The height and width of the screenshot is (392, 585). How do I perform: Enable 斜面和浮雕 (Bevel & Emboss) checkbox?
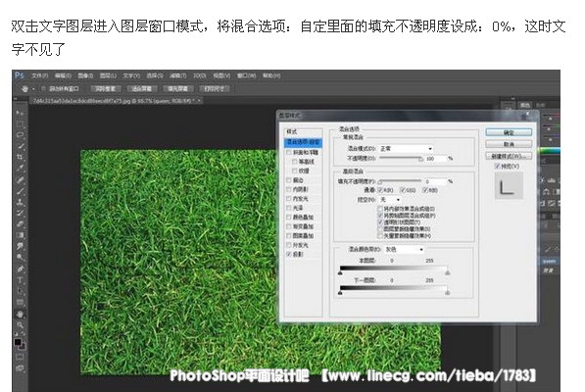pos(289,152)
